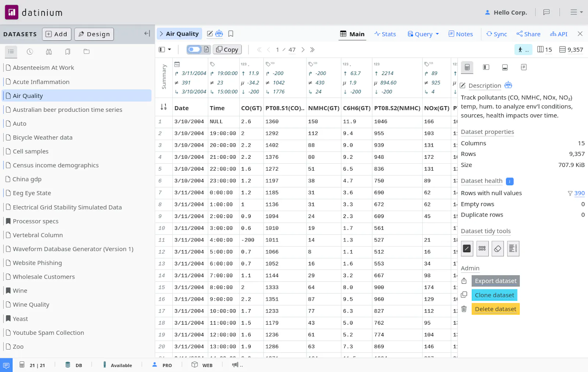Screen dimensions: 588x372
Task: Open the API tab
Action: 559,34
